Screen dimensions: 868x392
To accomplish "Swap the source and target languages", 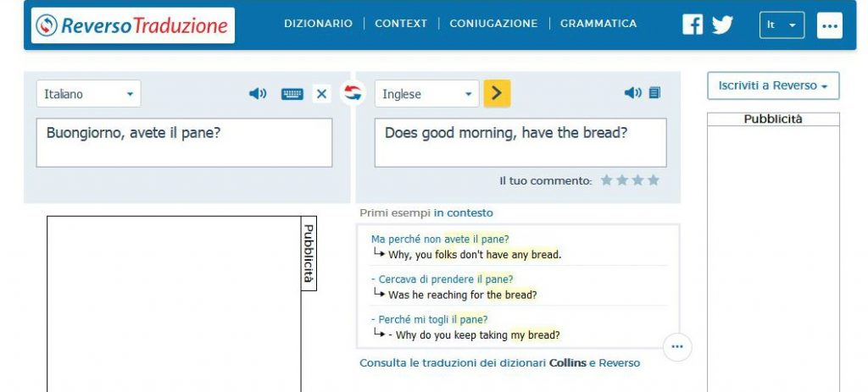I will pyautogui.click(x=353, y=92).
